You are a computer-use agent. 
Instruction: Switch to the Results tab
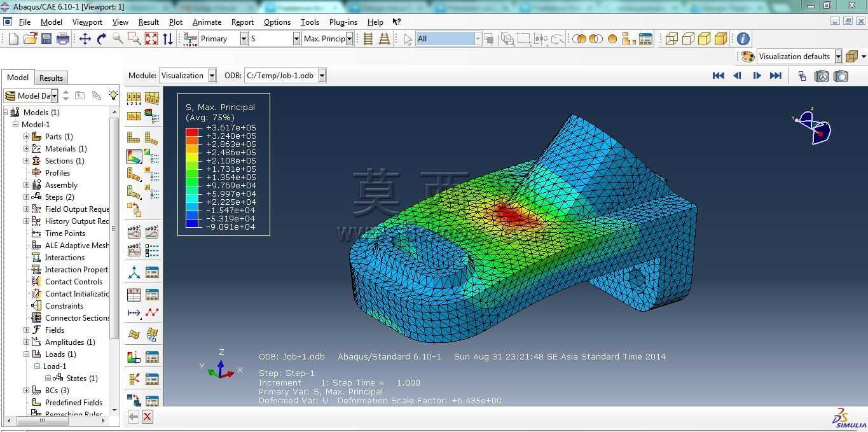coord(51,78)
